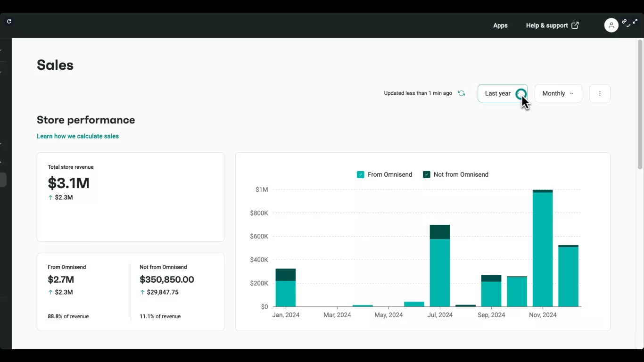Viewport: 644px width, 362px height.
Task: Open the Apps menu
Action: (500, 25)
